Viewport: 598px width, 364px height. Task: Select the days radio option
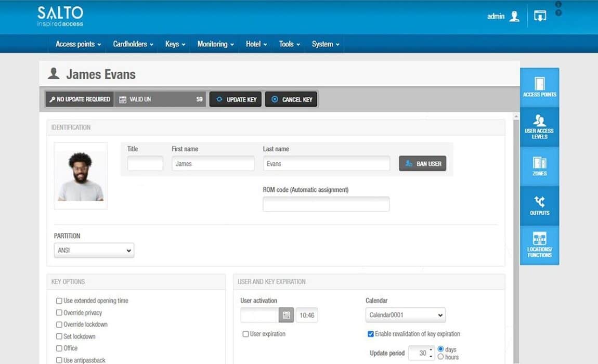440,349
